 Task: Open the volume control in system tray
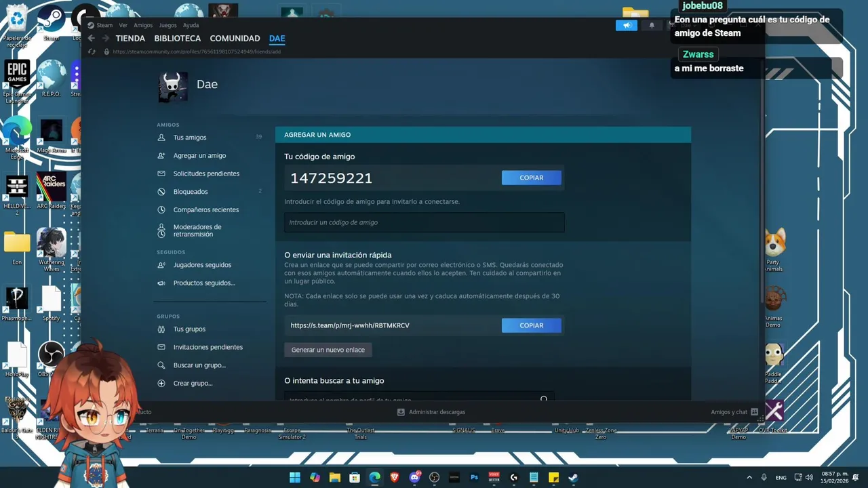point(809,477)
